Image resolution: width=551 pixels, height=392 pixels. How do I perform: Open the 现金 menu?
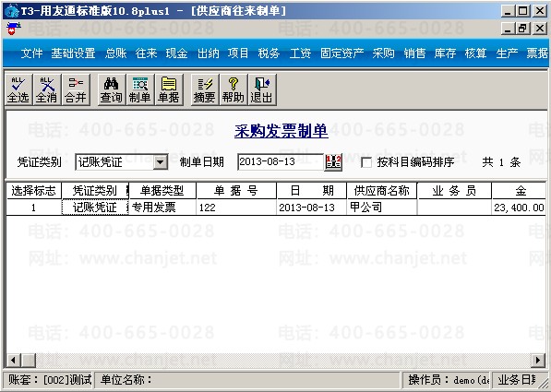(x=177, y=53)
